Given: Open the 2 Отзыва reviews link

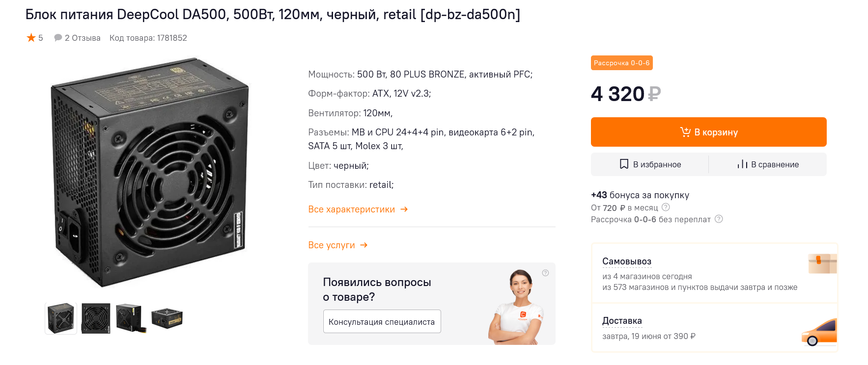Looking at the screenshot, I should pos(78,38).
